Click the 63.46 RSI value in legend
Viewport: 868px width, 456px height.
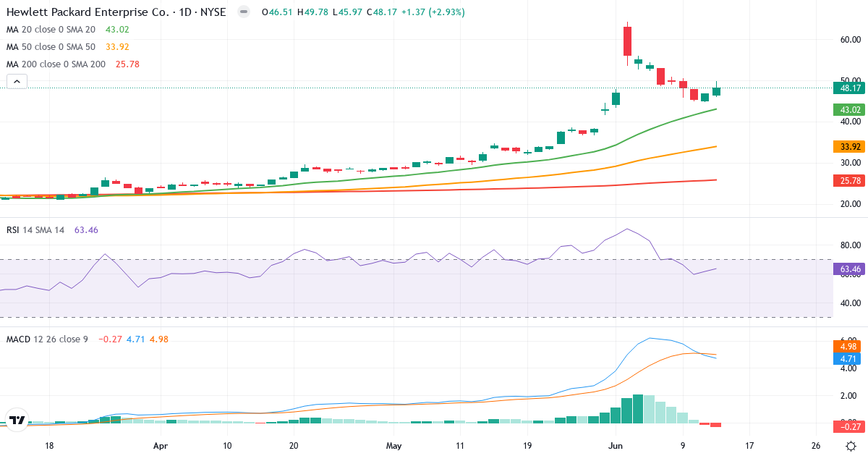click(x=86, y=230)
